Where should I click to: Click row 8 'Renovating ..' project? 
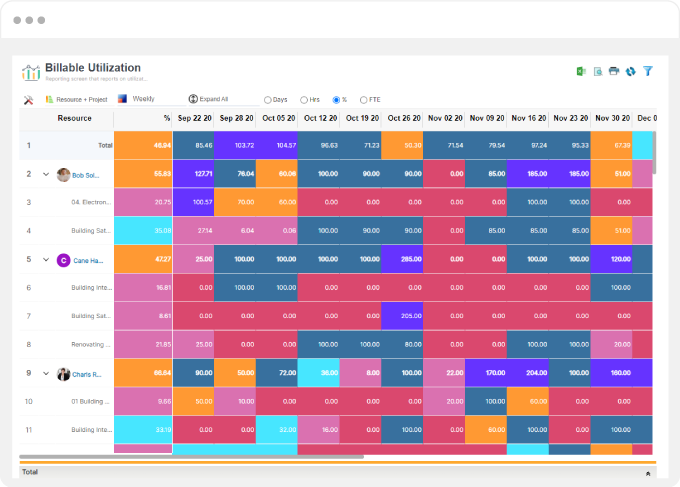pos(91,344)
